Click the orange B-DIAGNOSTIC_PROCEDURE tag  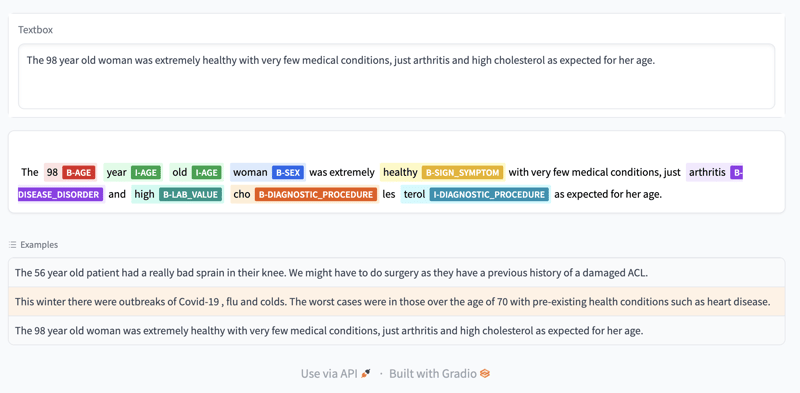click(316, 194)
